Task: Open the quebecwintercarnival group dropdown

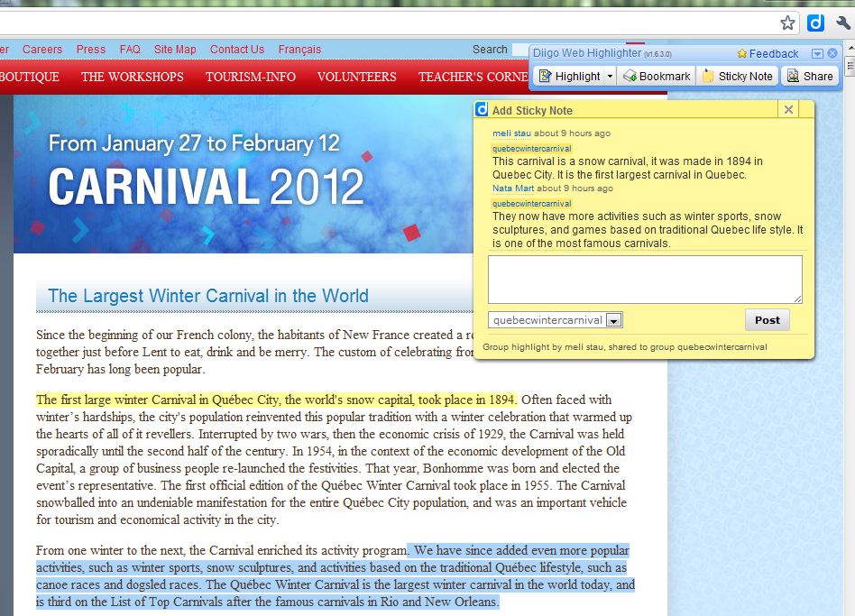Action: (613, 320)
